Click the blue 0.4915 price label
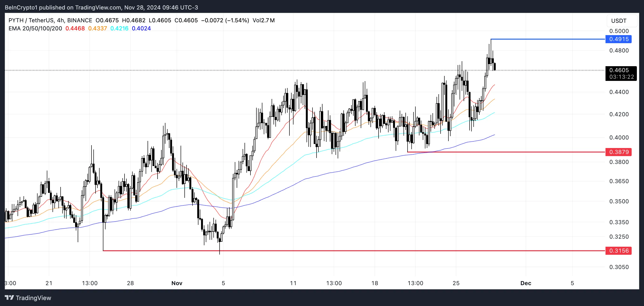The height and width of the screenshot is (306, 644). pyautogui.click(x=619, y=39)
